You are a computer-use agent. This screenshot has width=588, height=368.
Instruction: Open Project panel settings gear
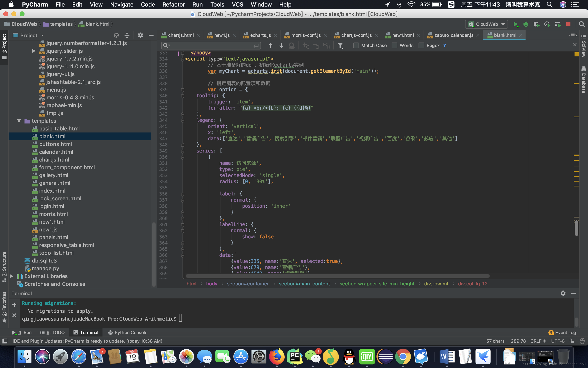click(140, 35)
